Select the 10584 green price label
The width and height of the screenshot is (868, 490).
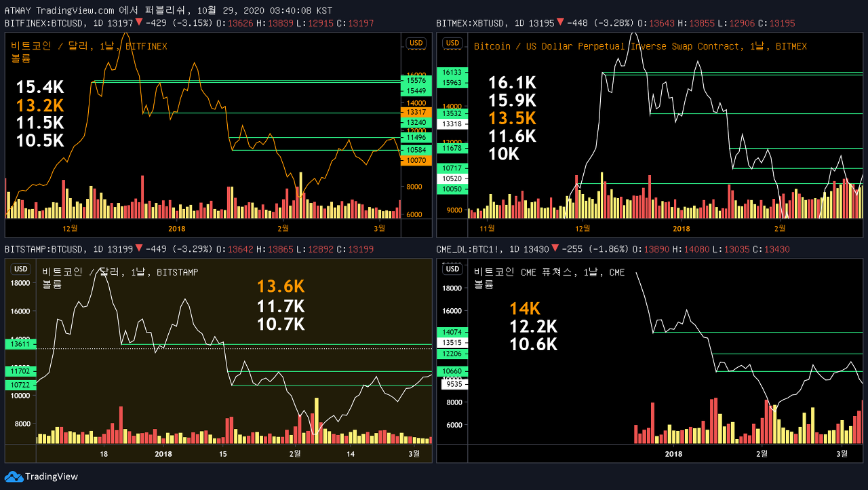click(x=416, y=149)
